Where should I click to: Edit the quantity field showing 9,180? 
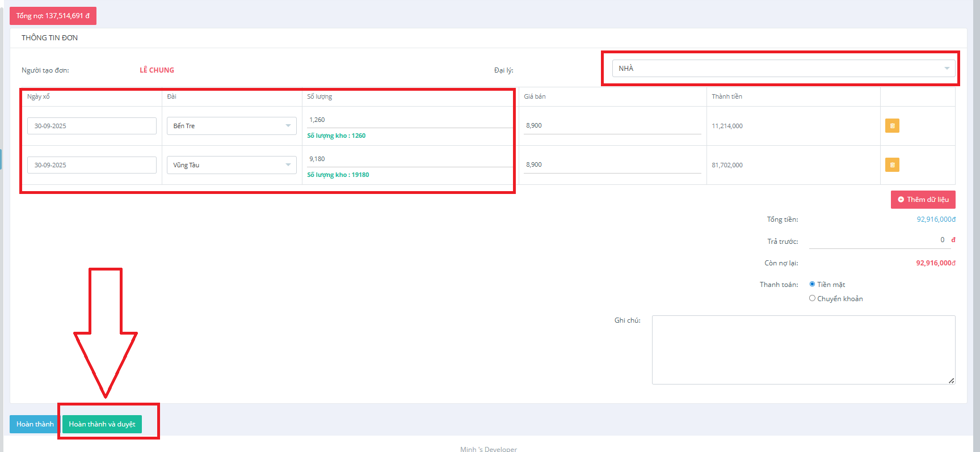(x=409, y=159)
